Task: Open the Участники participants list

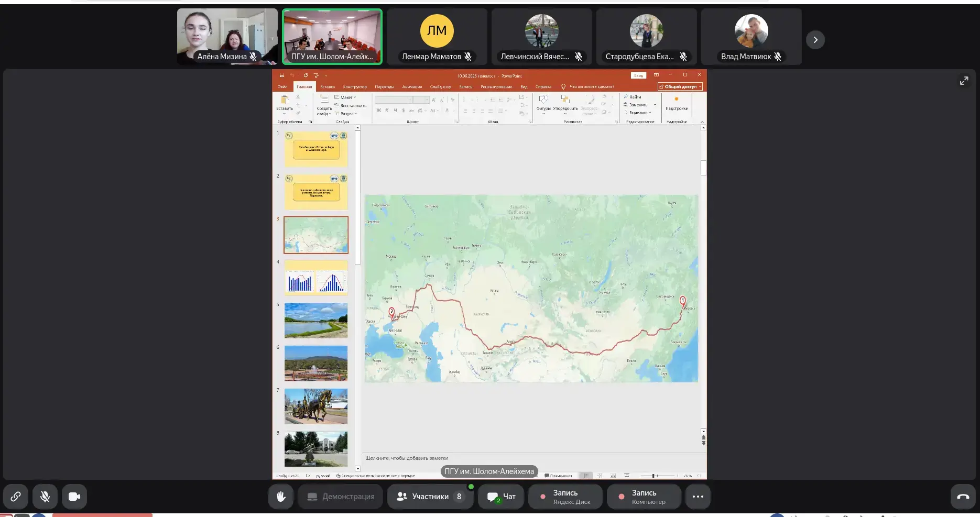Action: [x=430, y=497]
